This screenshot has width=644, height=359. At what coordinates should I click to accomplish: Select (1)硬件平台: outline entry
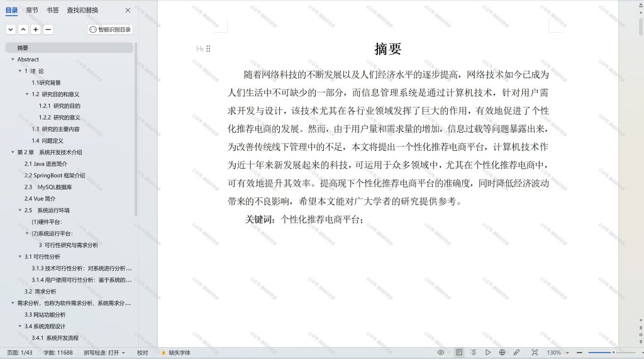(47, 222)
